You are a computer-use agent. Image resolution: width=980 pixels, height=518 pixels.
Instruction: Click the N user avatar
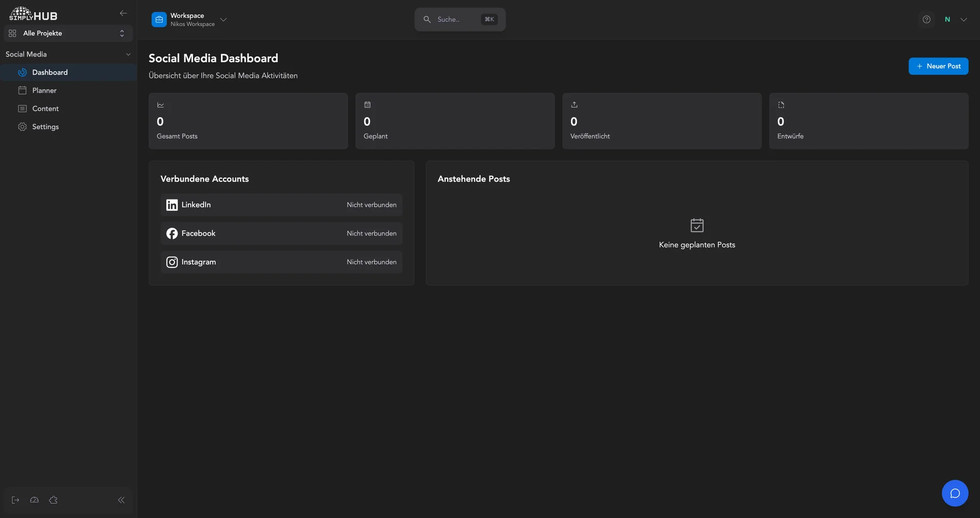pyautogui.click(x=947, y=19)
